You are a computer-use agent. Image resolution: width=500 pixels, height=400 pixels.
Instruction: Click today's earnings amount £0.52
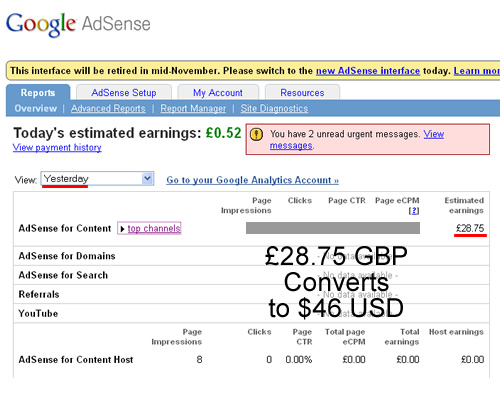pyautogui.click(x=223, y=133)
